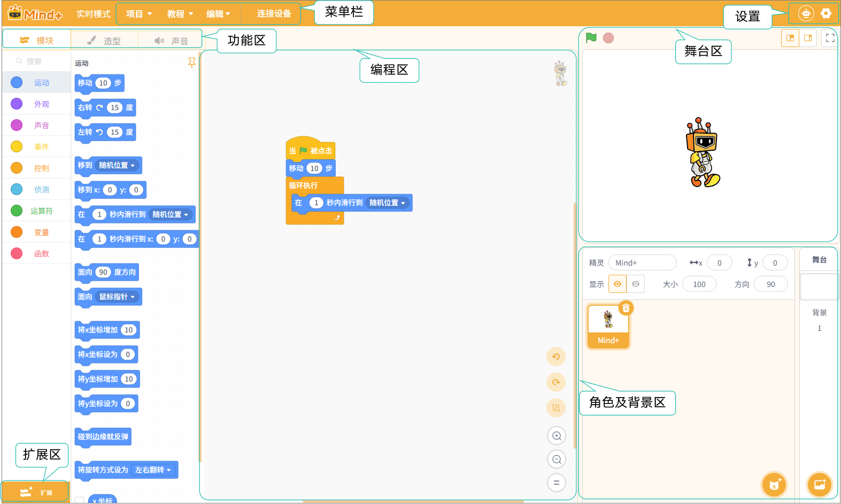Open 左右翻转 rotation style dropdown
This screenshot has width=841, height=504.
click(x=153, y=470)
